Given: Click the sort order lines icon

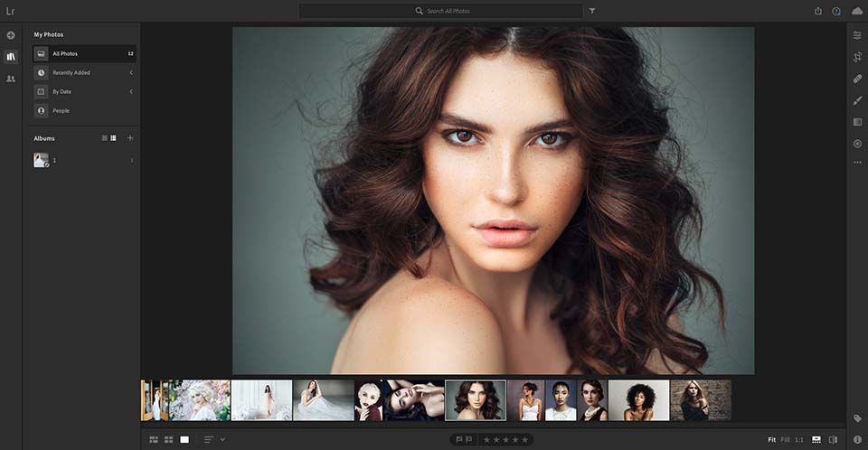Looking at the screenshot, I should point(209,439).
